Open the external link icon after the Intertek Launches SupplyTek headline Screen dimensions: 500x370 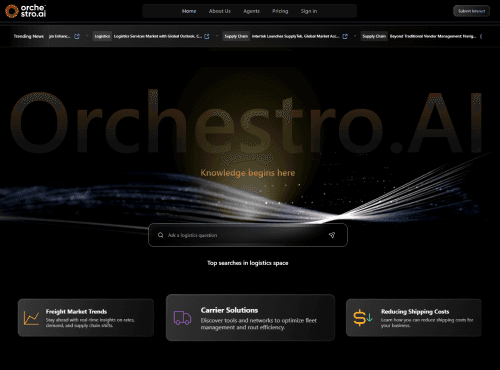345,36
